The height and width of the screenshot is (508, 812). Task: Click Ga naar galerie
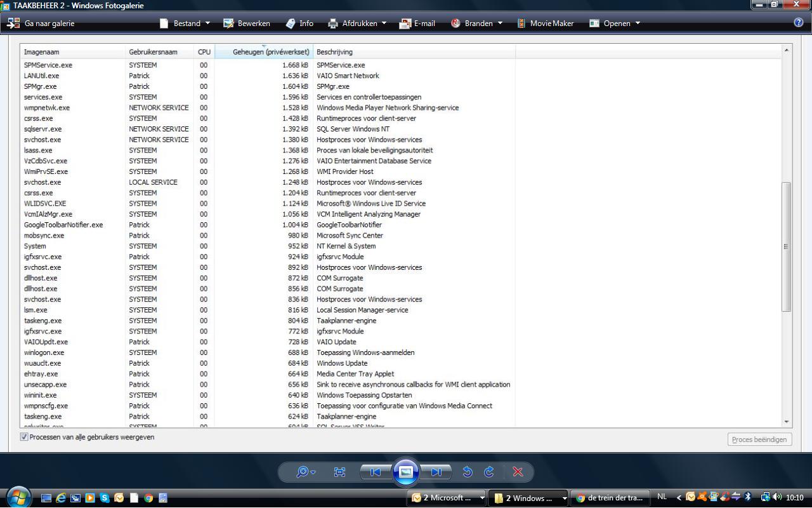click(x=41, y=23)
